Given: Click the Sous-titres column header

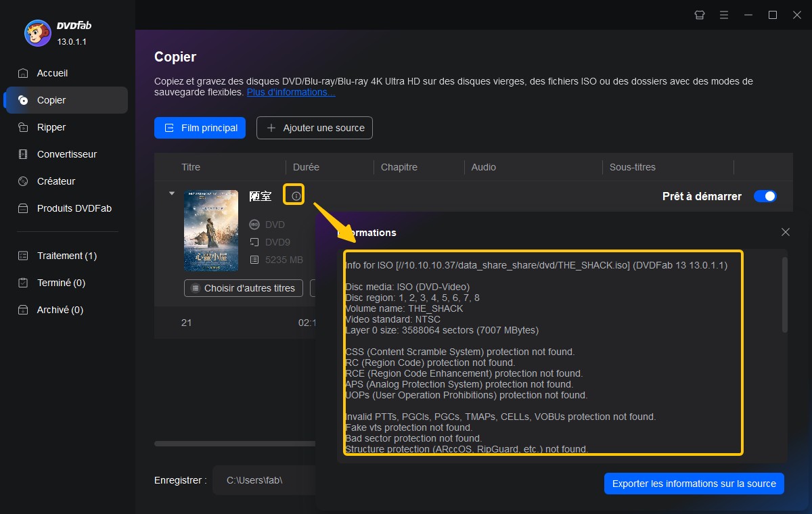Looking at the screenshot, I should pyautogui.click(x=633, y=167).
